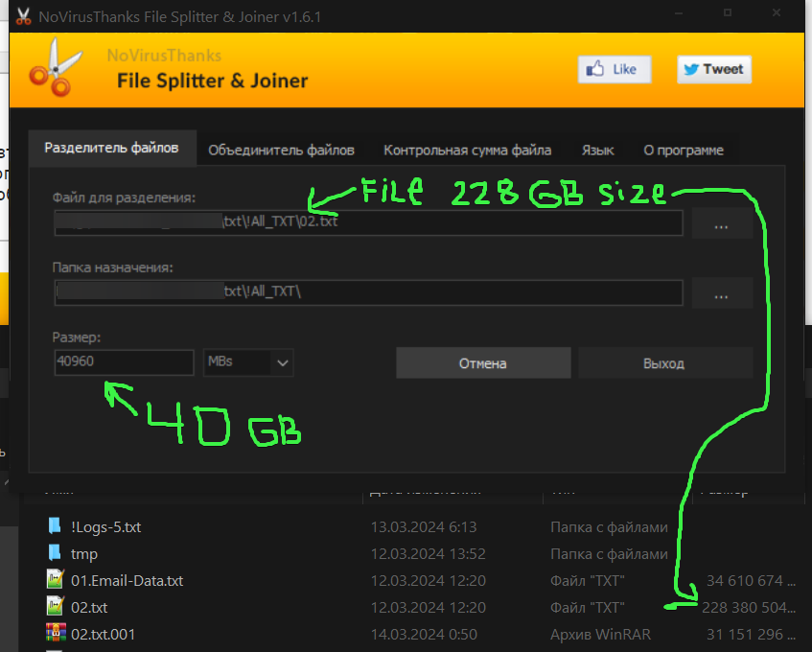Screen dimensions: 812x652
Task: Open the О программе tab
Action: (684, 151)
